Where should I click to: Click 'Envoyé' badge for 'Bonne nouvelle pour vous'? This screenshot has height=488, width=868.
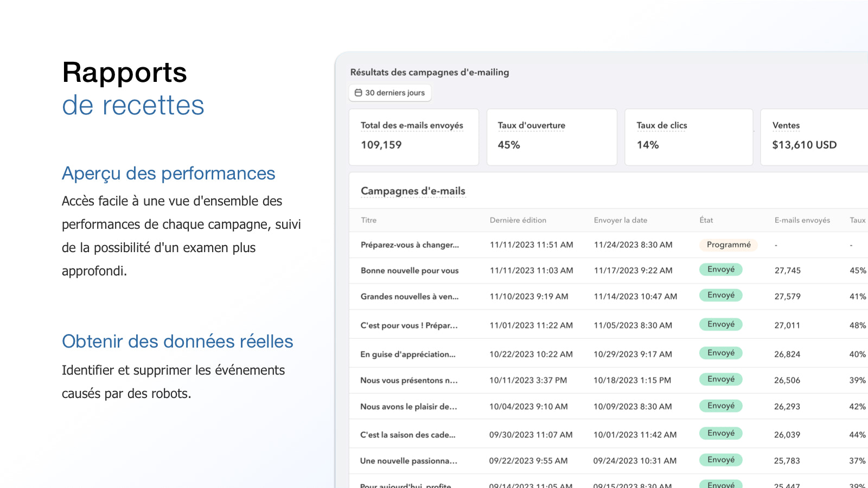[x=721, y=269]
